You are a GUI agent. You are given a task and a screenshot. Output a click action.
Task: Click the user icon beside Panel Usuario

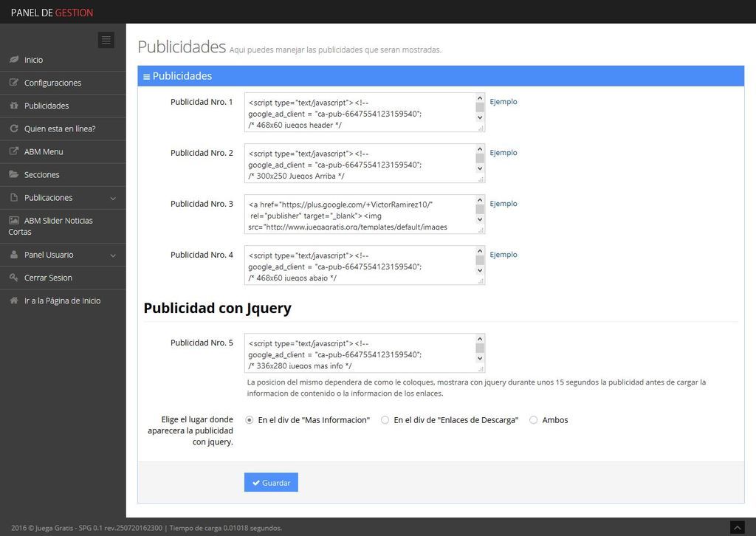pos(14,255)
